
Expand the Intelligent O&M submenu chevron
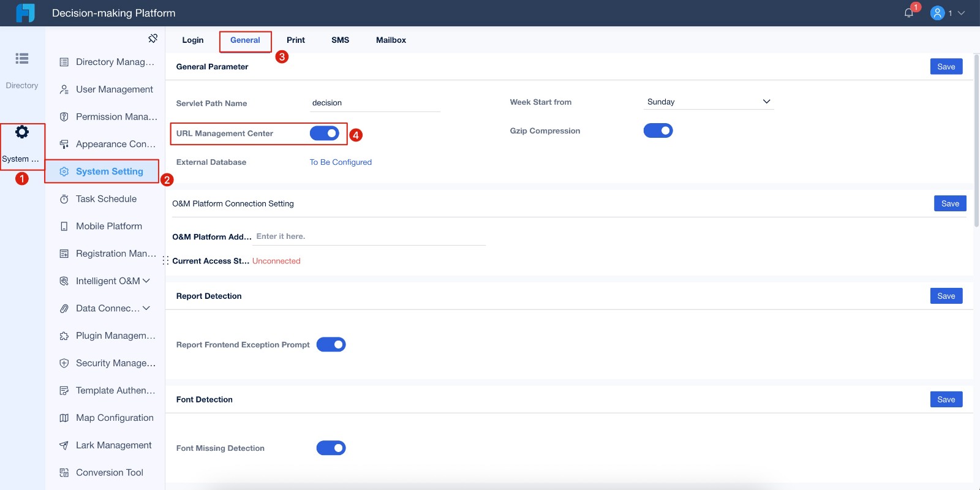[x=146, y=281]
